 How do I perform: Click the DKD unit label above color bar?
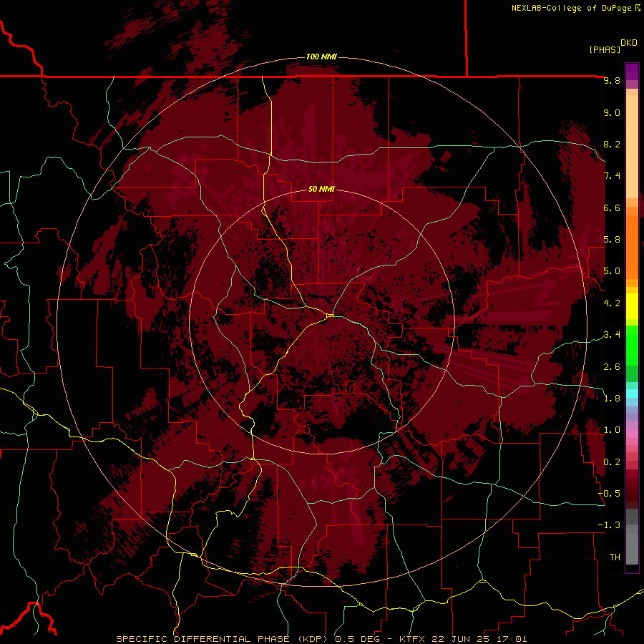[629, 43]
